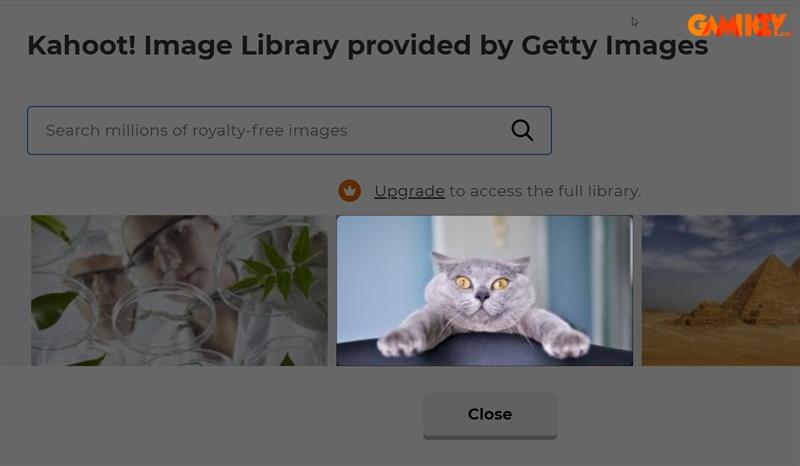Click the 'to access the full library' text
Image resolution: width=800 pixels, height=466 pixels.
pos(544,191)
